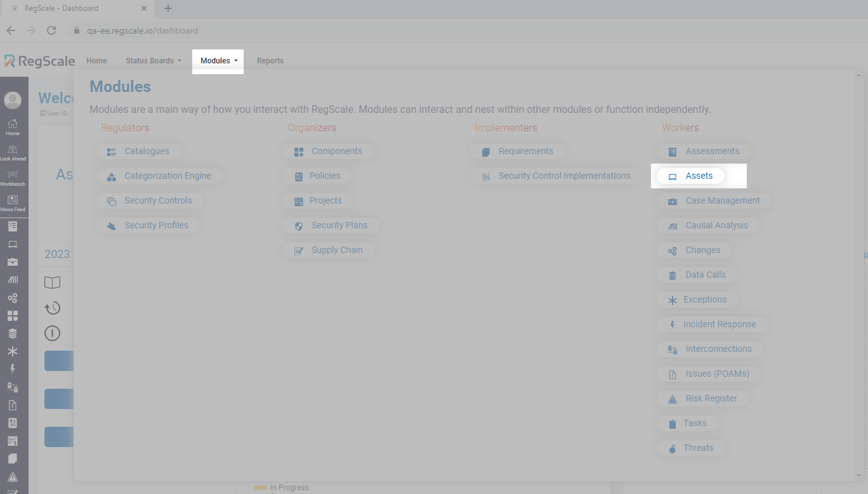The image size is (868, 494).
Task: Collapse the Modules dropdown menu
Action: [x=218, y=61]
